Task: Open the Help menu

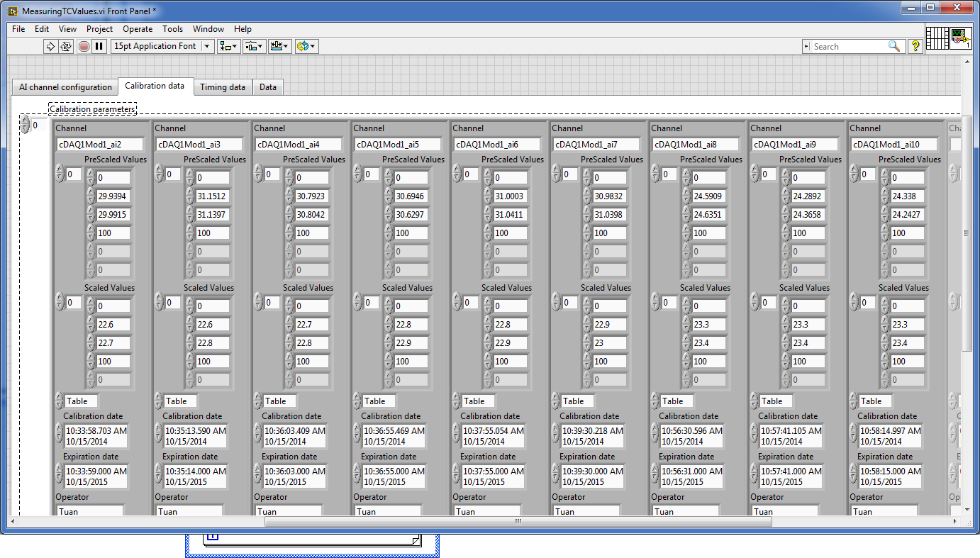Action: 243,29
